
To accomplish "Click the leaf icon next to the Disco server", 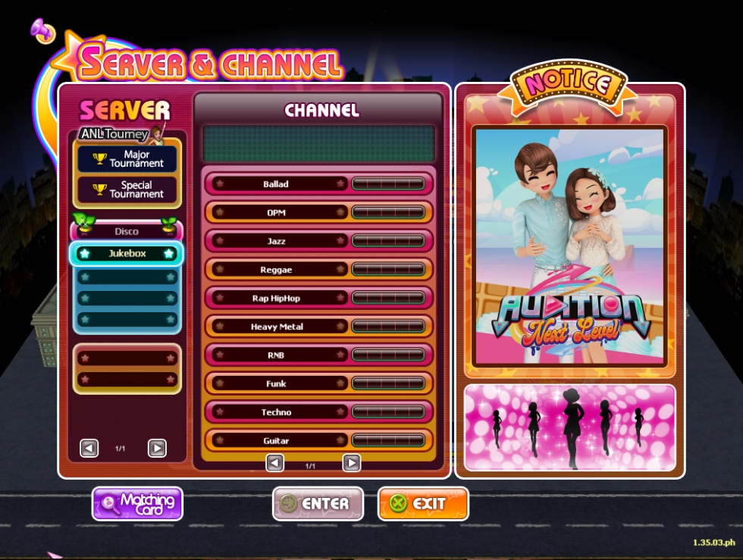I will pyautogui.click(x=83, y=221).
